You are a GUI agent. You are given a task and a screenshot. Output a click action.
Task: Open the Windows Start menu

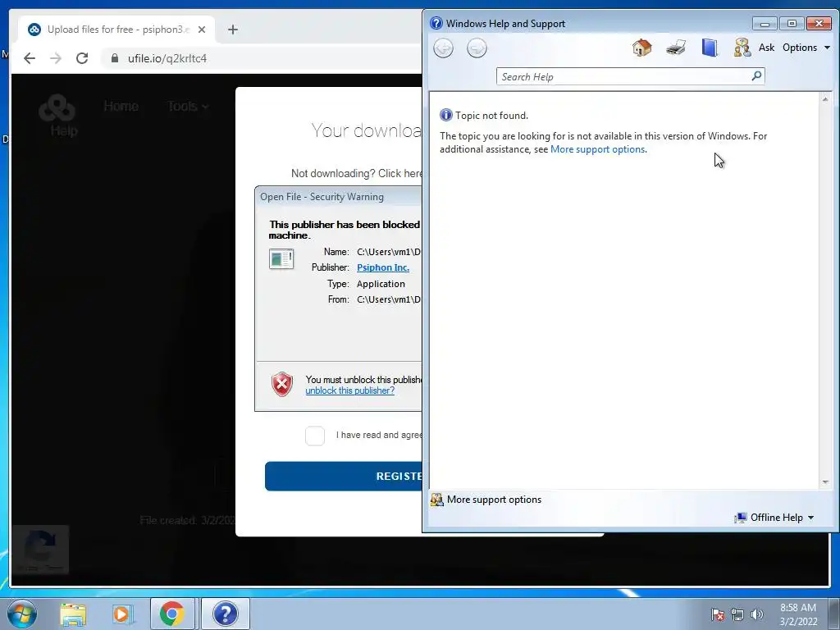tap(22, 614)
